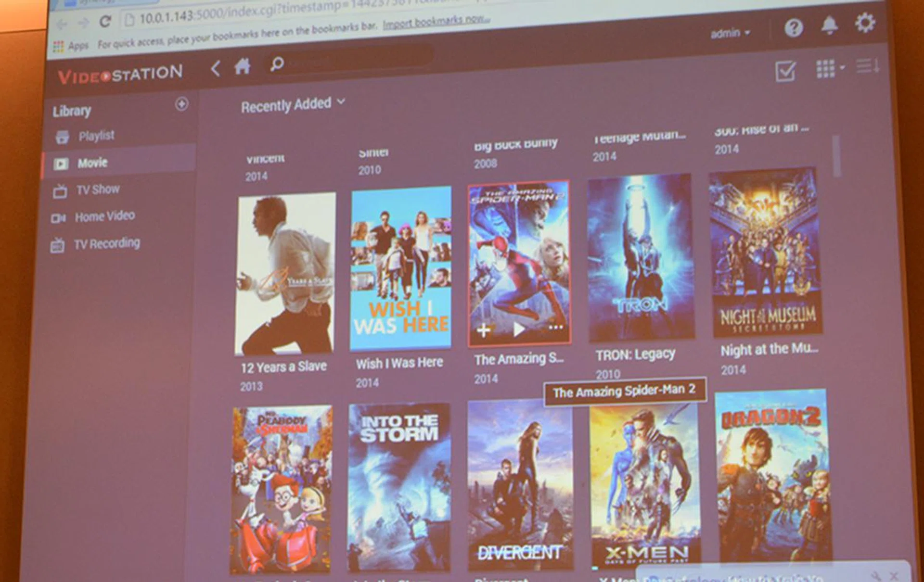Play The Amazing Spider-Man 2 from its poster

tap(519, 329)
